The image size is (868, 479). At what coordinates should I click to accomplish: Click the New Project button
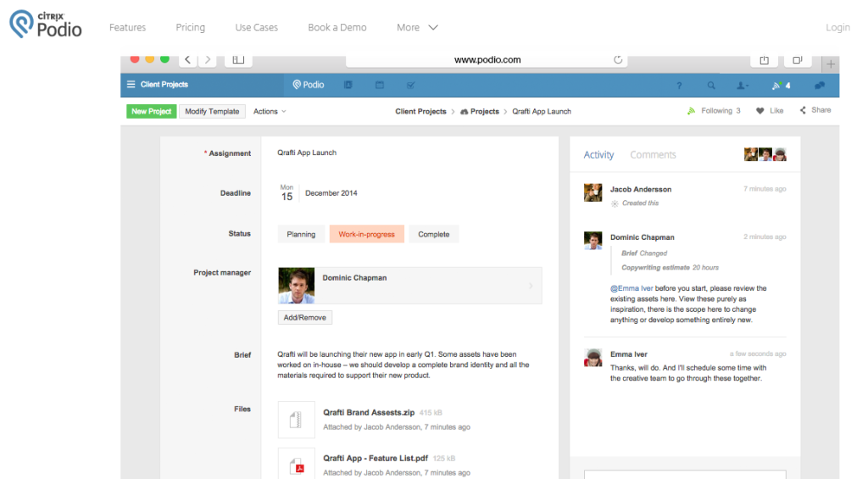pyautogui.click(x=151, y=111)
